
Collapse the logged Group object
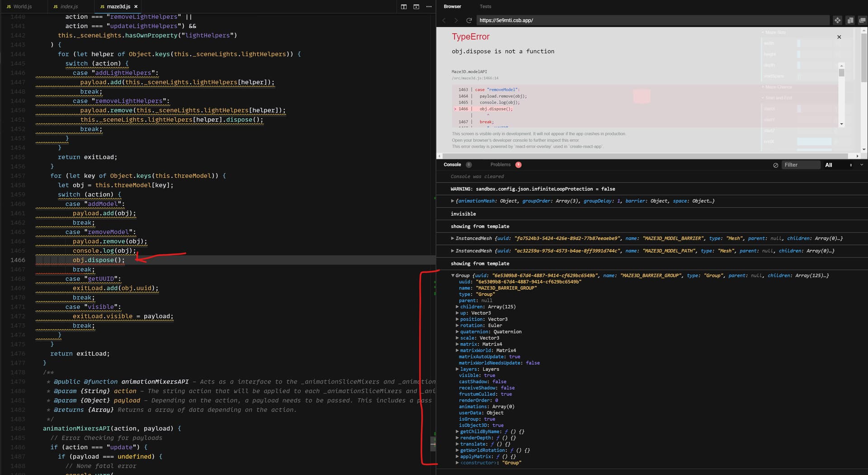click(x=453, y=275)
